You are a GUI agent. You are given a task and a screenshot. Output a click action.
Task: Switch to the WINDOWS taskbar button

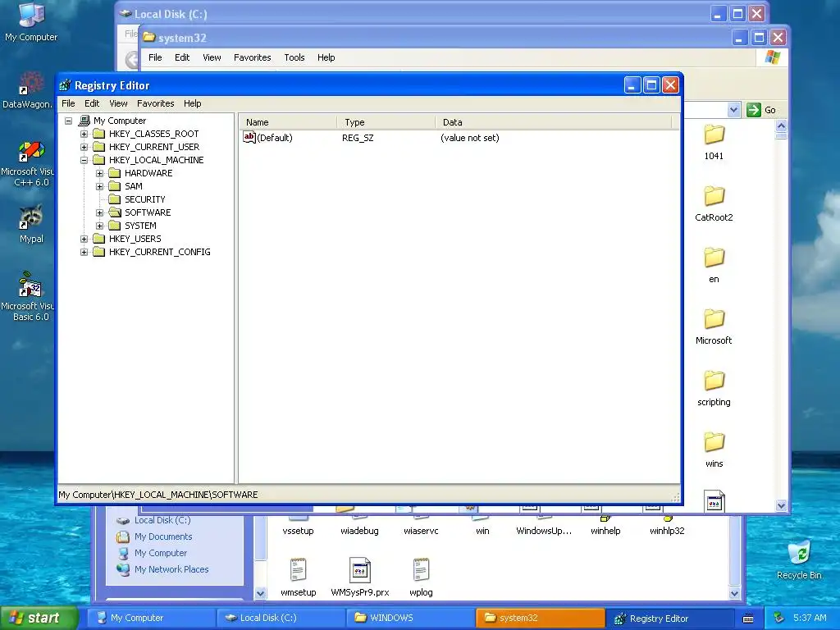pos(410,618)
